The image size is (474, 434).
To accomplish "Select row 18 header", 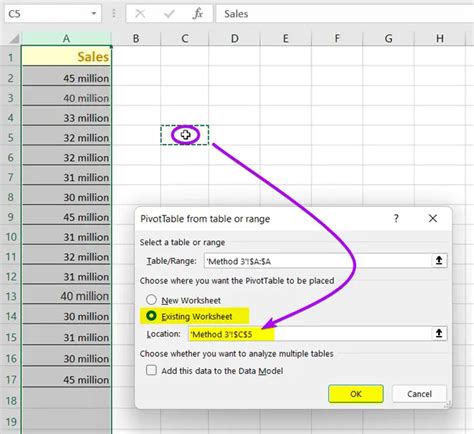I will click(x=11, y=400).
